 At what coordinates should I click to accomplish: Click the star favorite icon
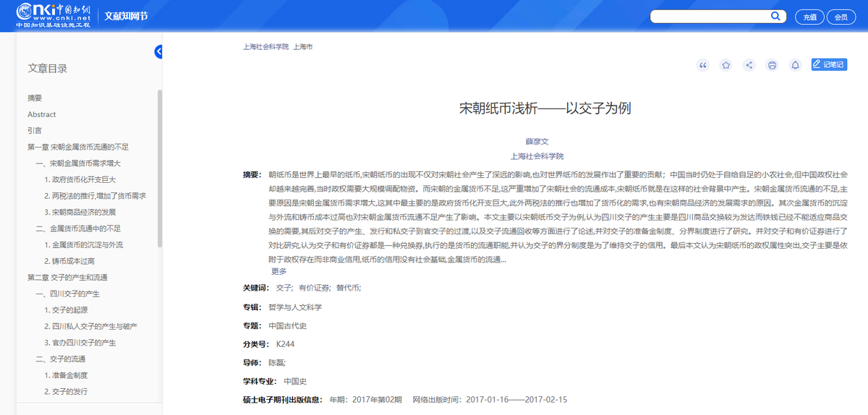pyautogui.click(x=726, y=65)
